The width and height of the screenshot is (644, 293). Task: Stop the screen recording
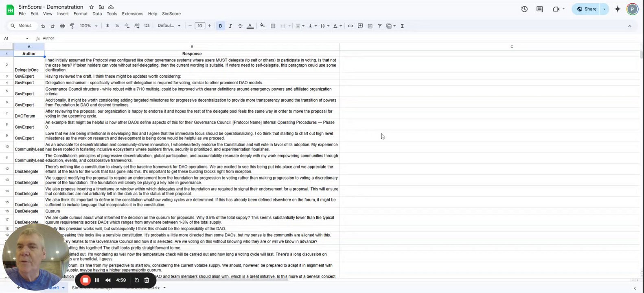pyautogui.click(x=85, y=280)
